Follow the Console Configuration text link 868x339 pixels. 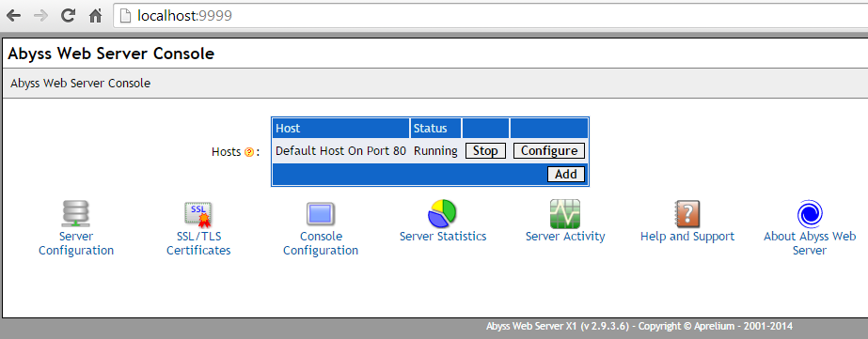coord(321,243)
